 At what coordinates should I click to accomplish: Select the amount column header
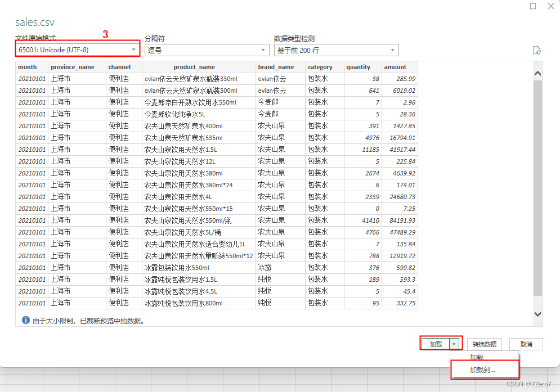click(397, 66)
